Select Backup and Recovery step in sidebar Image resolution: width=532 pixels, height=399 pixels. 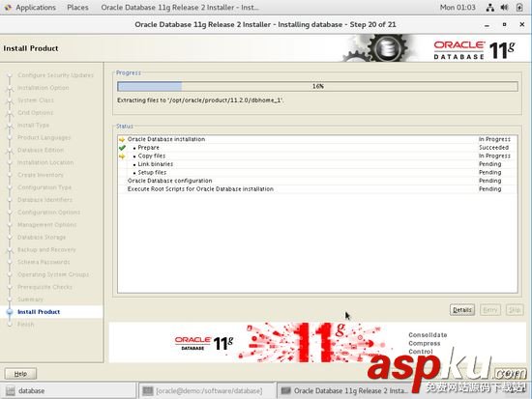pyautogui.click(x=46, y=249)
